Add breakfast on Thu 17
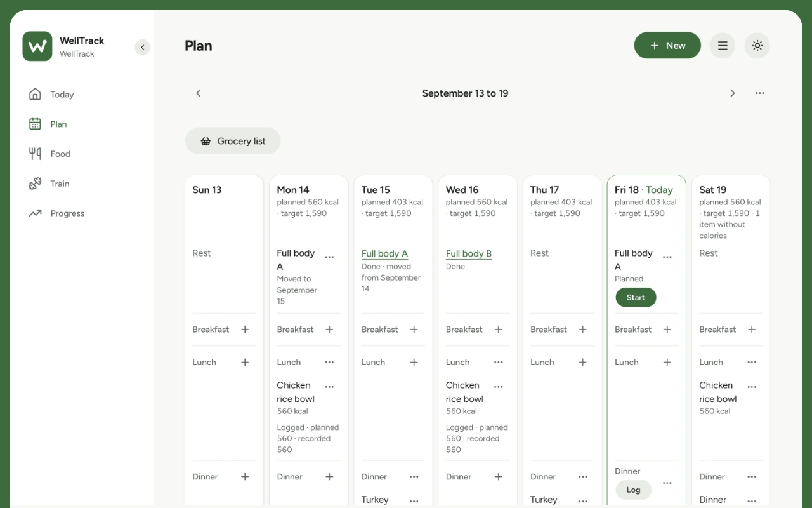 (x=582, y=330)
